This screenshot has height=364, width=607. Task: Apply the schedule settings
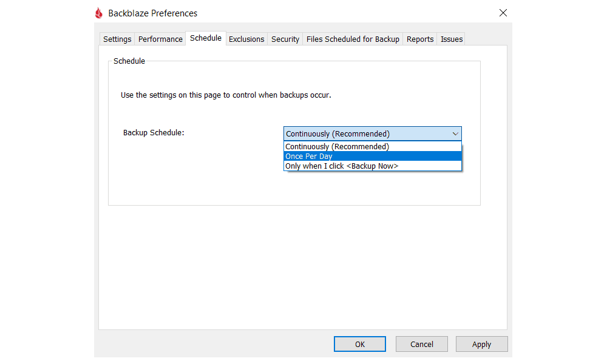[481, 344]
